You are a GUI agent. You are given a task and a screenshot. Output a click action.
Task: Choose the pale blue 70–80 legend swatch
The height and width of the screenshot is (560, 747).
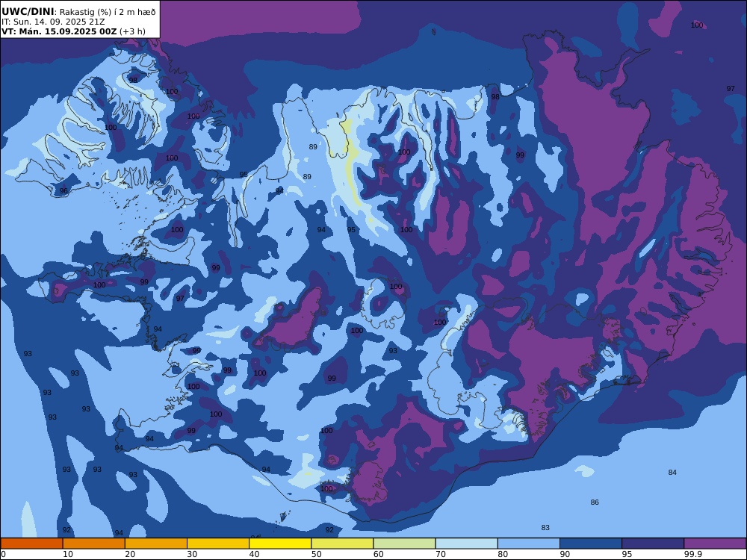(x=466, y=544)
